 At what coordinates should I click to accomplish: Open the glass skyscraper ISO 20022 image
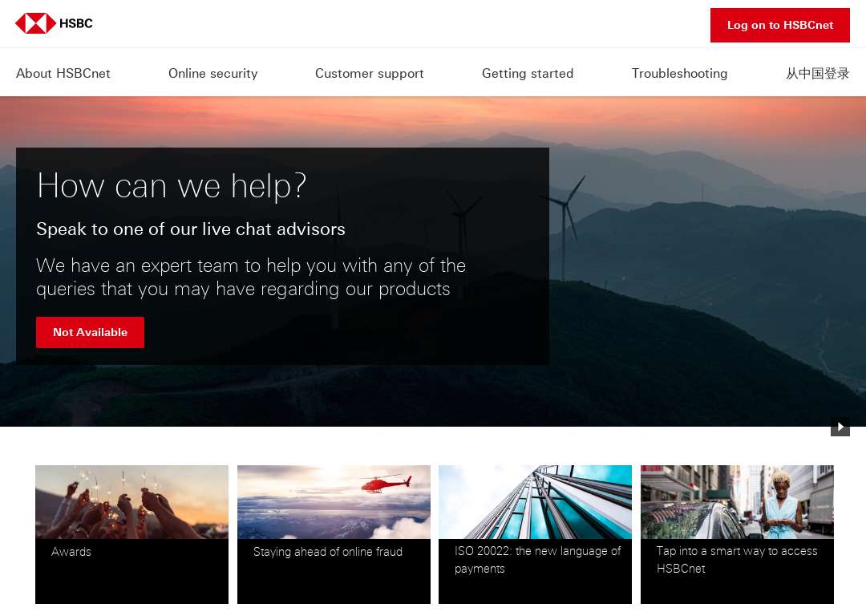535,501
